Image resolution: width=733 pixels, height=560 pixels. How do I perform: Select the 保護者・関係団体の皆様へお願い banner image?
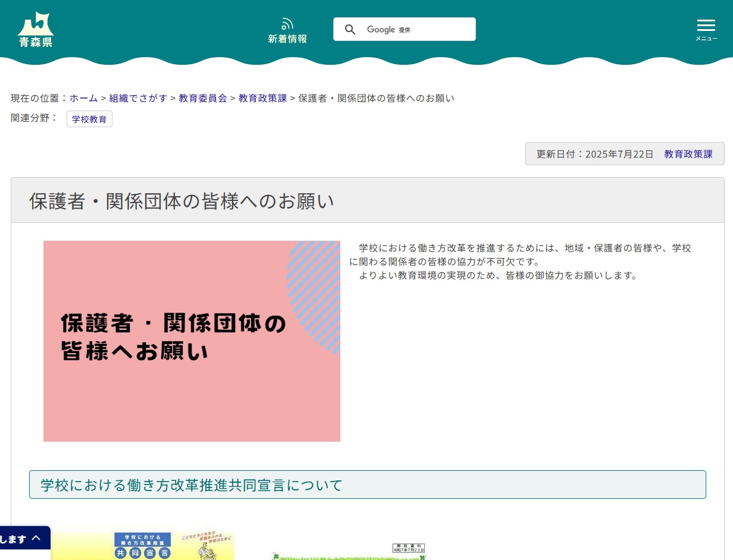point(192,341)
